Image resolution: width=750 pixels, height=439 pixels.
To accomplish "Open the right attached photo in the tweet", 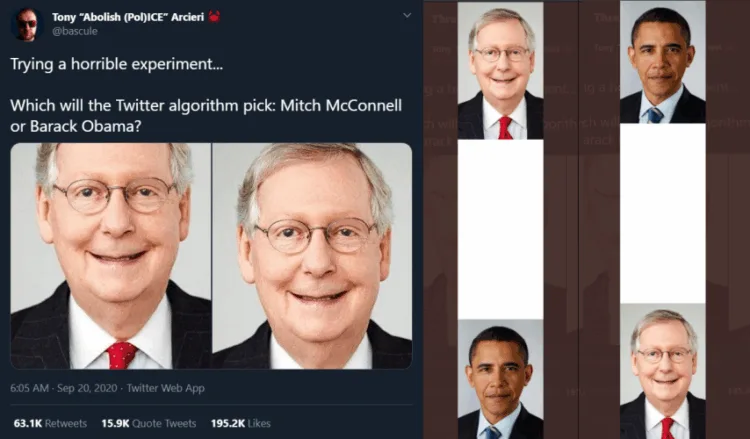I will tap(312, 256).
